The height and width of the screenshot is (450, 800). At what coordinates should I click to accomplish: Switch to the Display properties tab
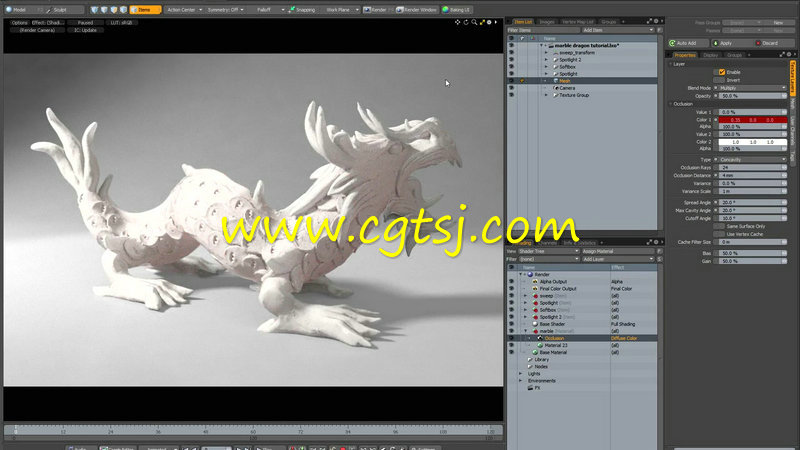point(710,55)
